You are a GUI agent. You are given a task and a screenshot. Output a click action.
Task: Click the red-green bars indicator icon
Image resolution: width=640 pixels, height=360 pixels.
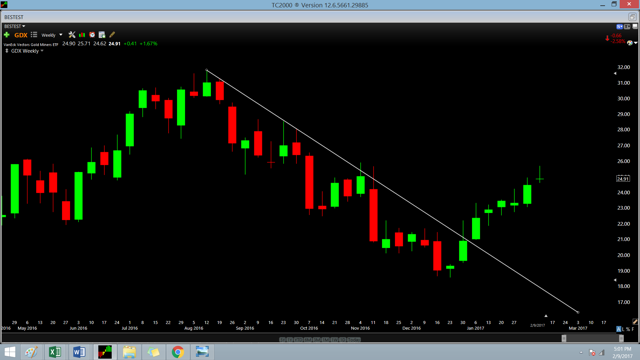pyautogui.click(x=82, y=35)
